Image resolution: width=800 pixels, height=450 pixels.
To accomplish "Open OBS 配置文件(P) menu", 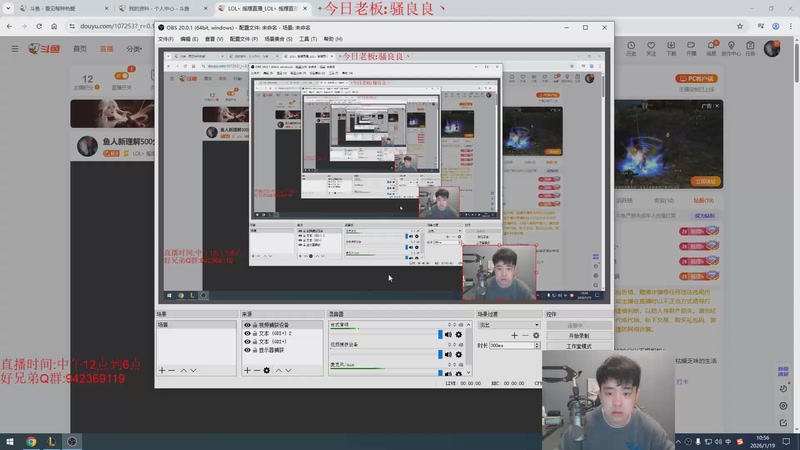I will 243,39.
